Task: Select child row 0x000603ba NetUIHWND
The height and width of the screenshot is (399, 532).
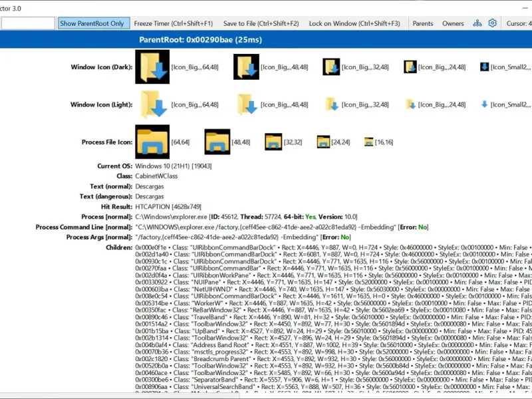Action: click(x=334, y=289)
